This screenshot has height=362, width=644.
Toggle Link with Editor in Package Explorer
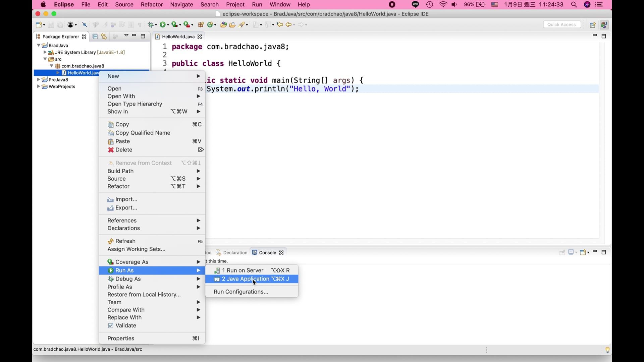tap(104, 36)
